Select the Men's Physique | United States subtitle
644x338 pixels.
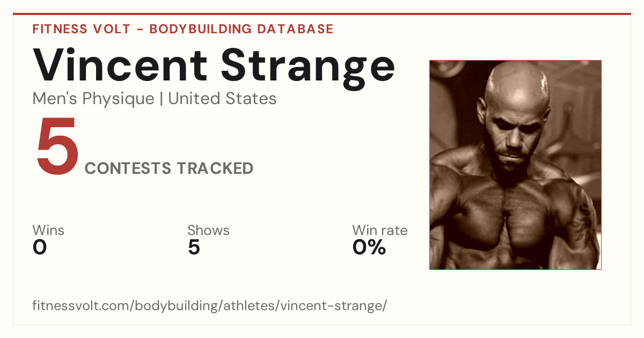(155, 99)
